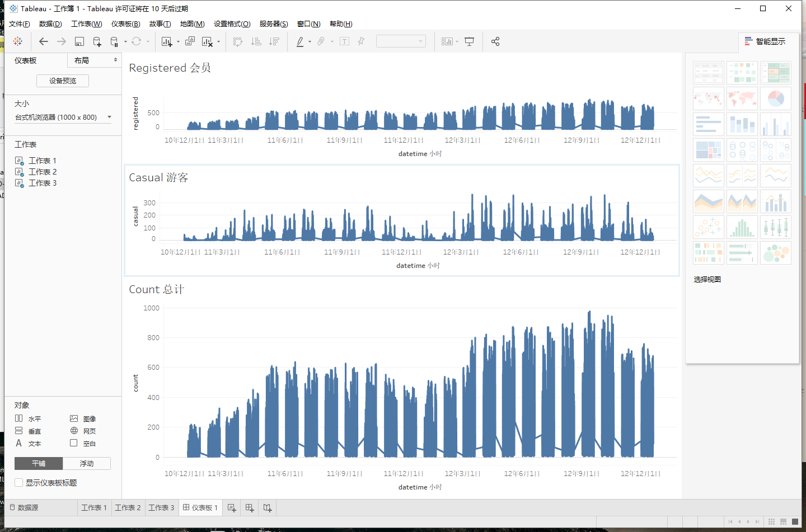Viewport: 806px width, 532px height.
Task: Click the redo forward arrow
Action: (62, 41)
